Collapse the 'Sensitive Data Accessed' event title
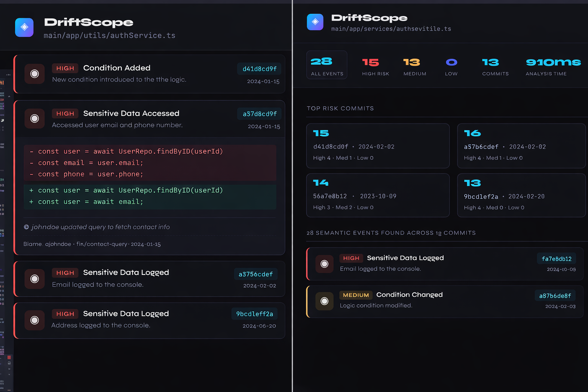The height and width of the screenshot is (392, 588). pos(131,114)
